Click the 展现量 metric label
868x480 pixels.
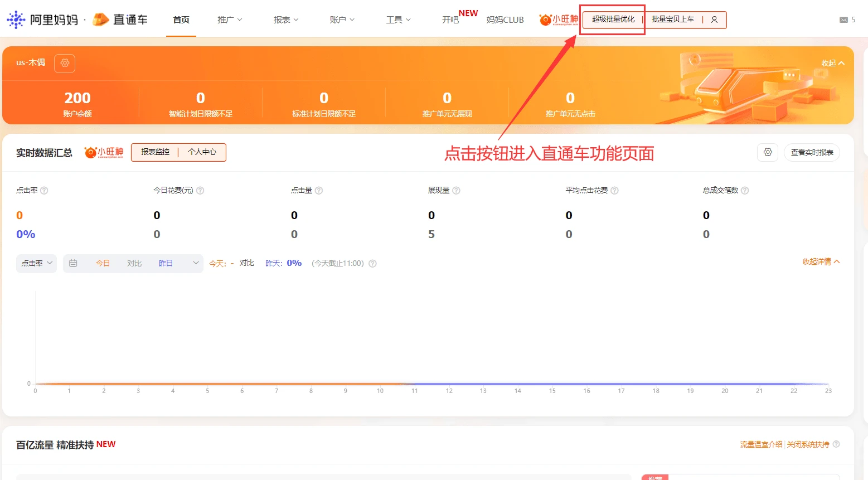click(439, 191)
